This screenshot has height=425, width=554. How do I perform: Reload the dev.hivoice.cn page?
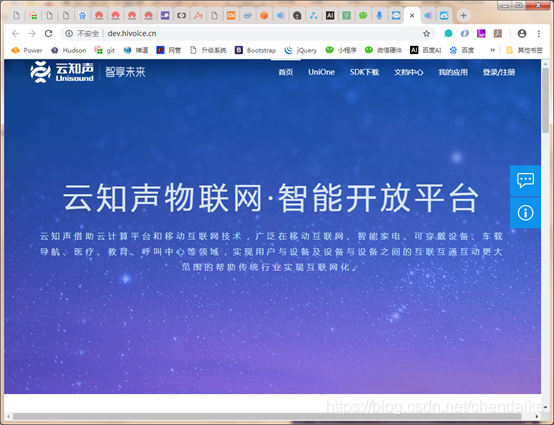click(x=48, y=34)
